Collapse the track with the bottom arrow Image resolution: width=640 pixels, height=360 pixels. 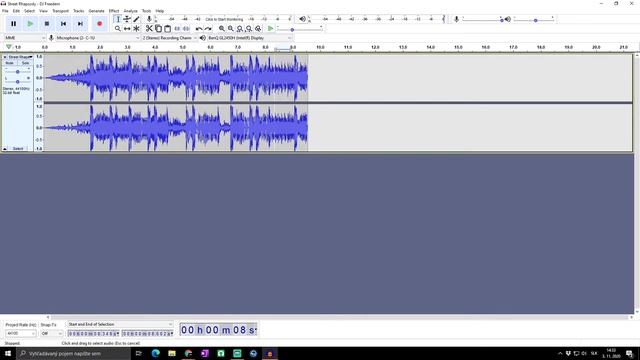click(x=5, y=149)
